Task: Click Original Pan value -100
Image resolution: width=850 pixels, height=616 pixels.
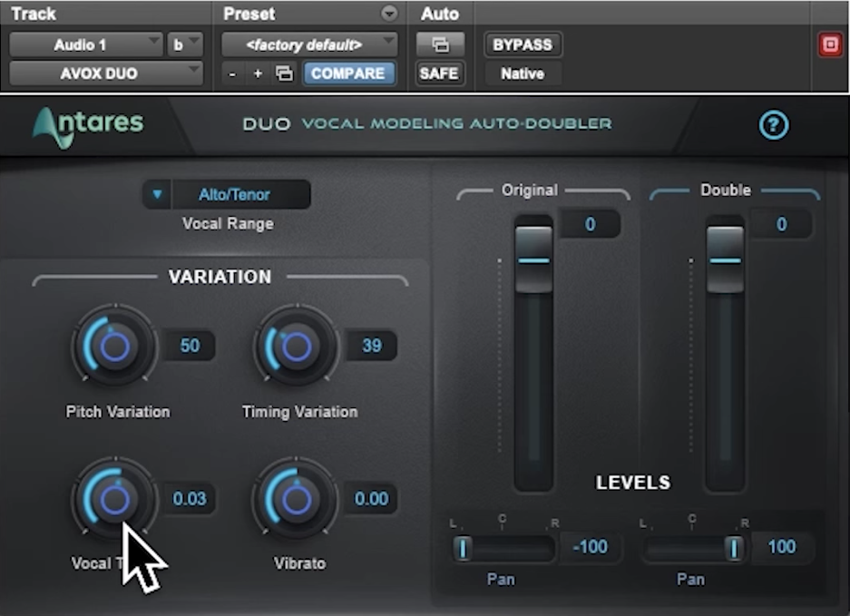Action: click(x=591, y=546)
